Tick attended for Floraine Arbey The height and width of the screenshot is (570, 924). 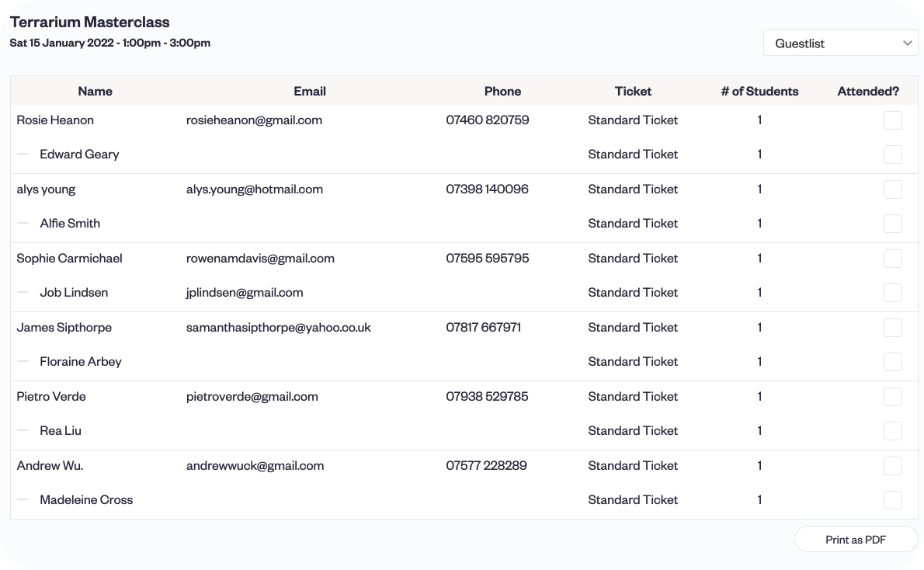pos(893,362)
